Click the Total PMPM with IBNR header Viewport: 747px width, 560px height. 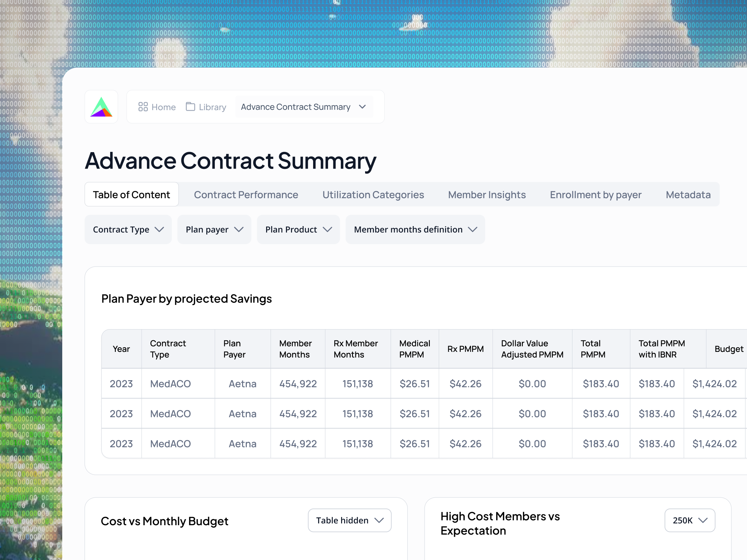pyautogui.click(x=668, y=349)
